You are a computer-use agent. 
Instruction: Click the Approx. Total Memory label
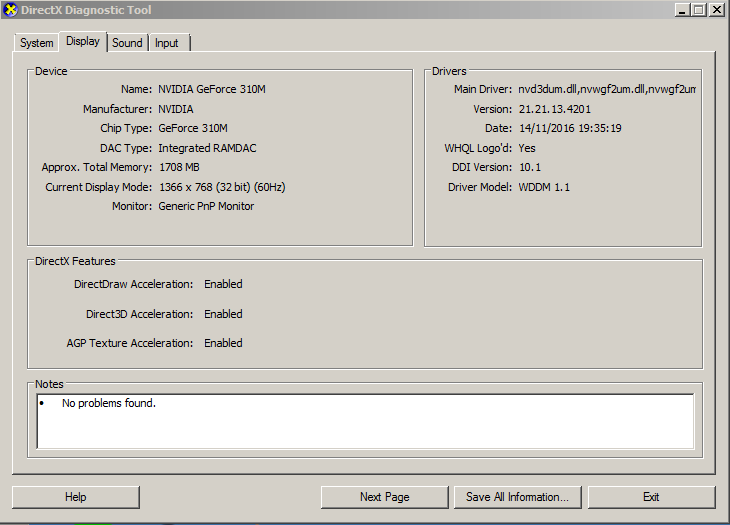tap(97, 167)
